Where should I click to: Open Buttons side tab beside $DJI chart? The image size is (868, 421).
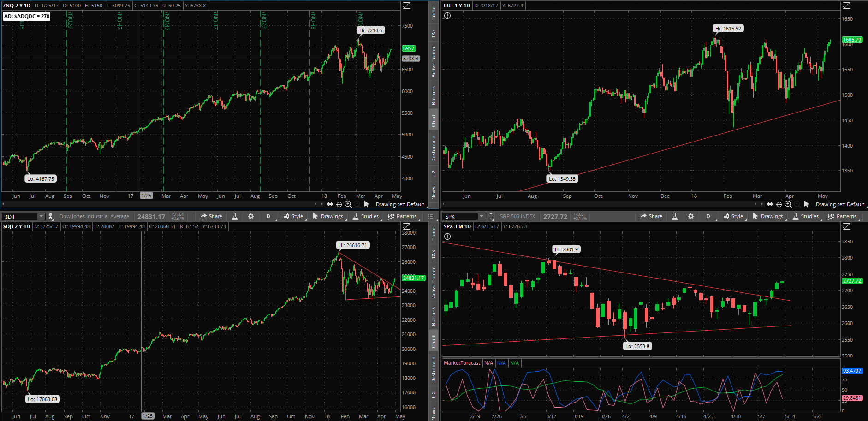434,316
